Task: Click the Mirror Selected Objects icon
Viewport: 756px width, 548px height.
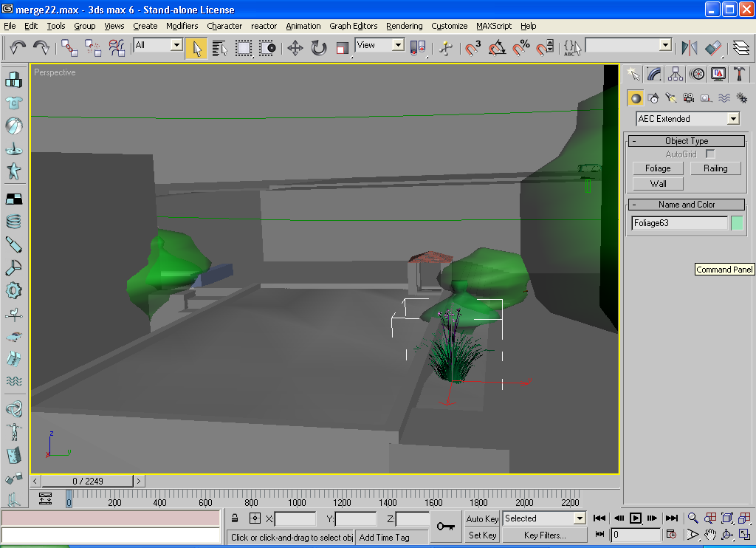Action: (x=690, y=48)
